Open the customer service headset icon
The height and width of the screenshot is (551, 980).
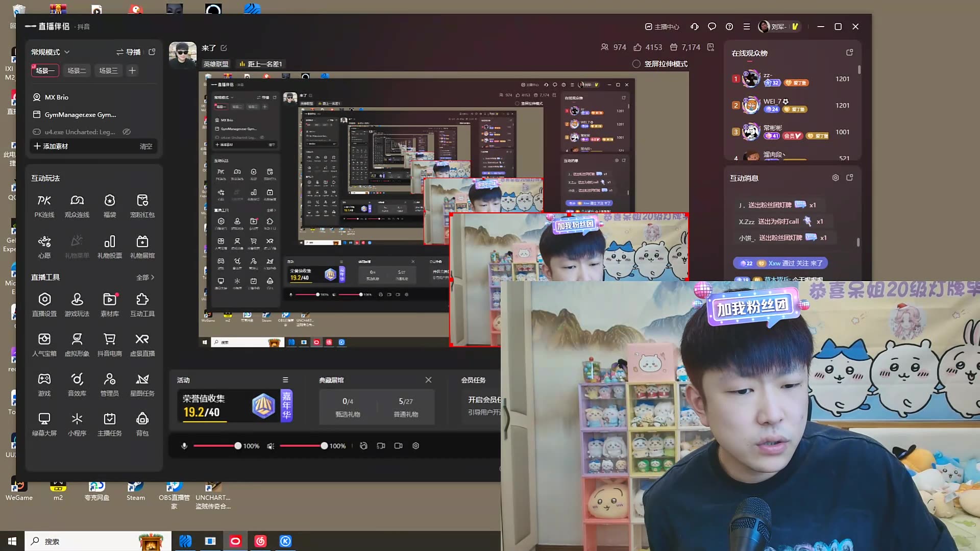point(695,27)
